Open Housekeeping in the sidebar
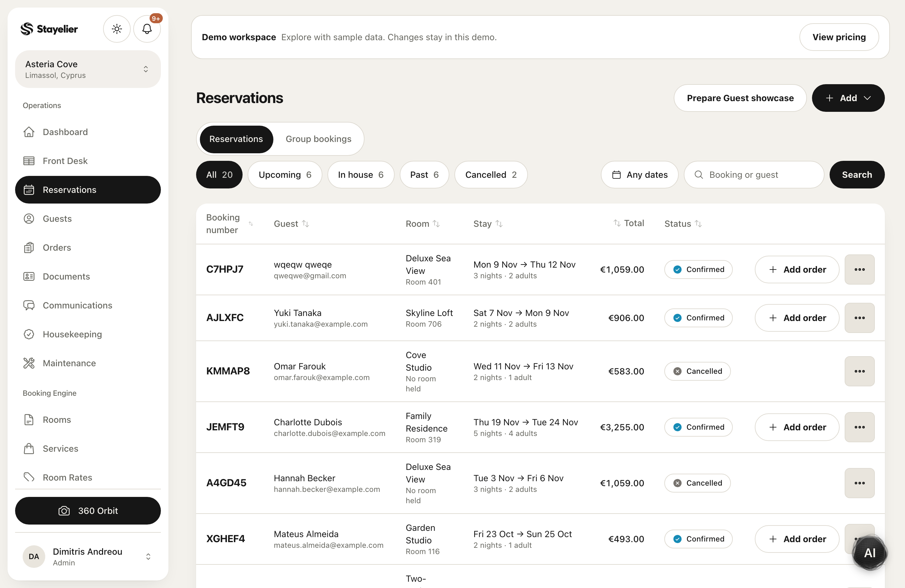 (x=88, y=334)
